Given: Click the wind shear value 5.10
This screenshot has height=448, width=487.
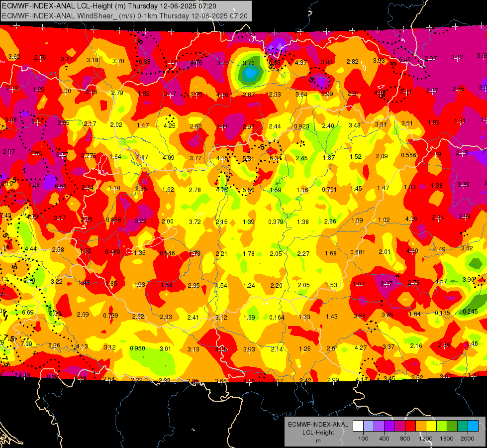Looking at the screenshot, I should [29, 280].
